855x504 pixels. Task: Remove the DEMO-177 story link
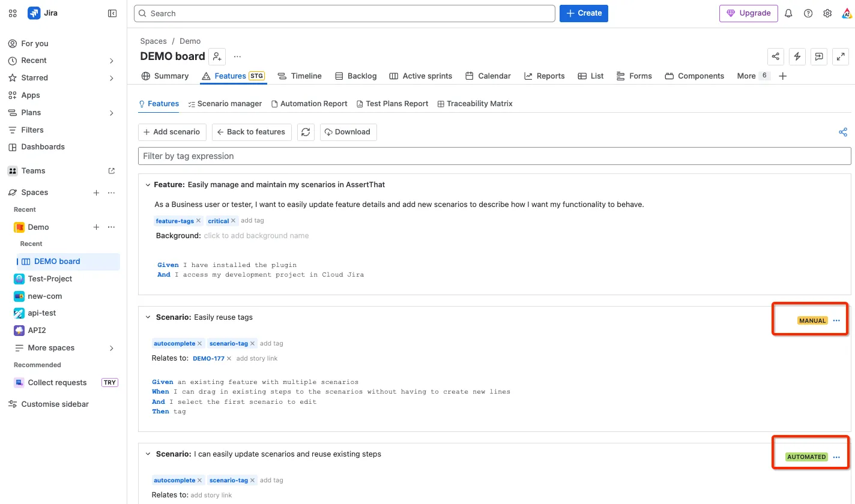tap(229, 358)
